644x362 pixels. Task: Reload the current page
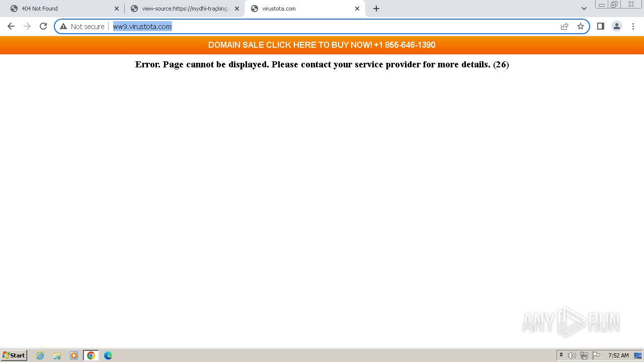(43, 26)
